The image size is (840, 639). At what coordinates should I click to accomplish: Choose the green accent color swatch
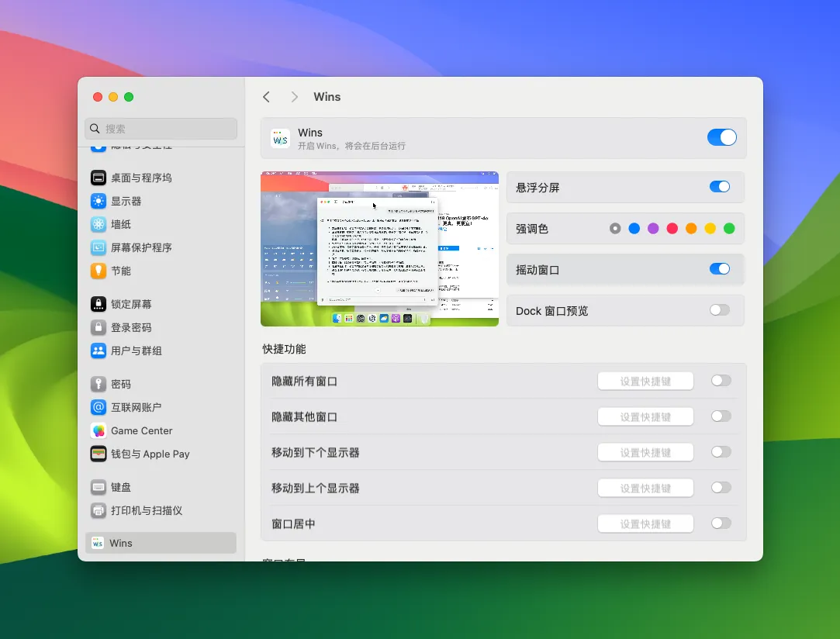pos(728,228)
